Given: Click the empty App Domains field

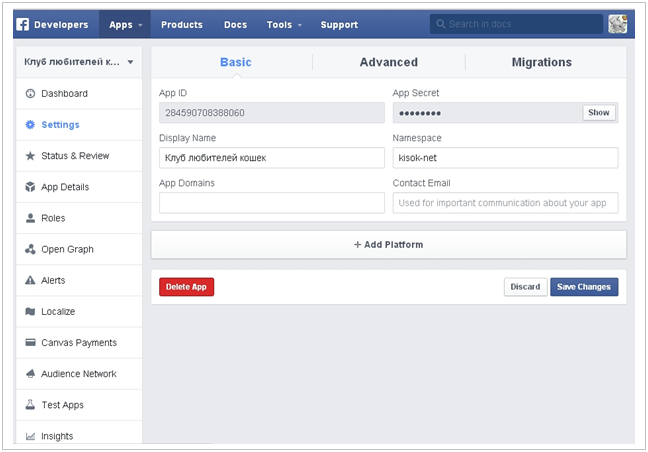Looking at the screenshot, I should coord(272,203).
